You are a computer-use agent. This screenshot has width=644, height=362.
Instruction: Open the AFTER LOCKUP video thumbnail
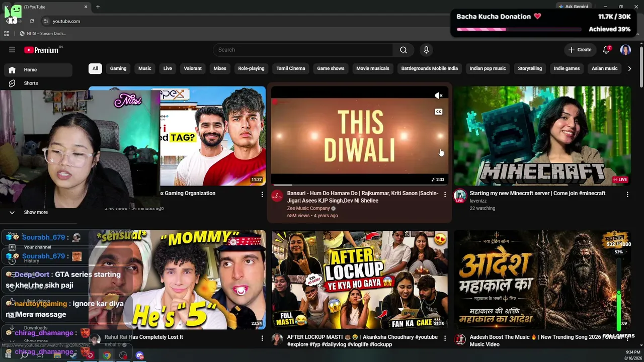(359, 280)
